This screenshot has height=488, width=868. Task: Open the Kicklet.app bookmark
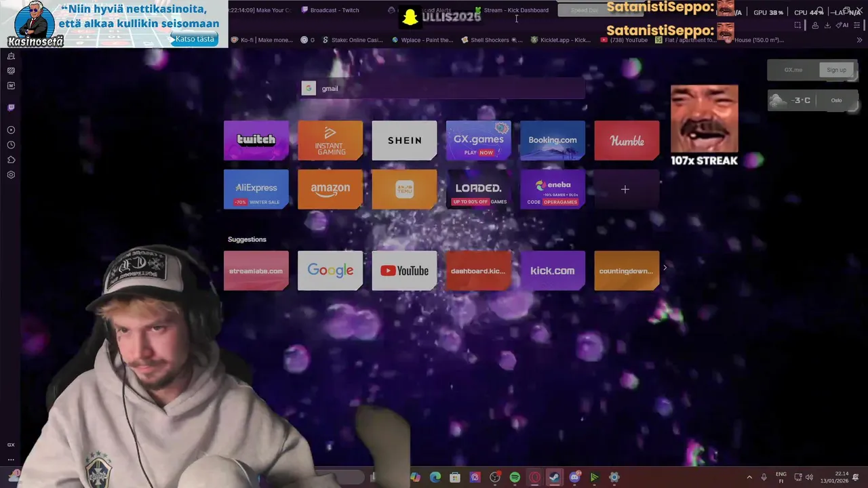tap(561, 40)
